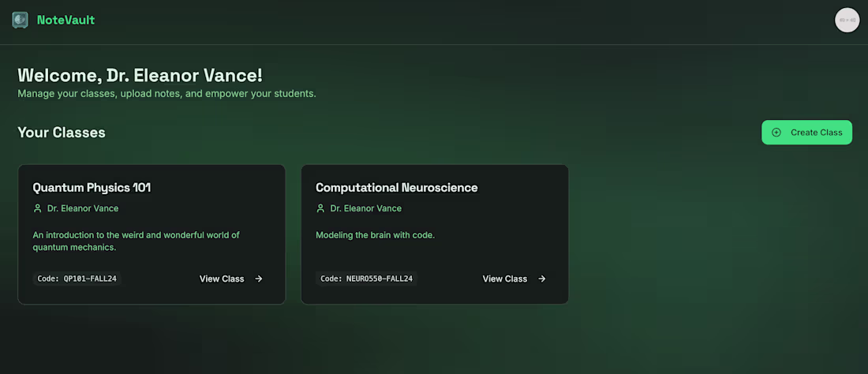Click the 'Manage your classes' subtitle text

pos(166,93)
